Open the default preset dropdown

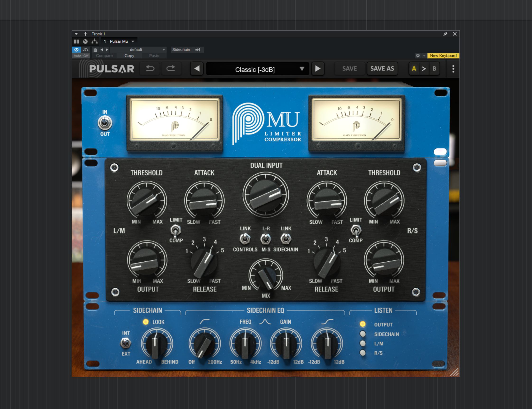[x=138, y=50]
